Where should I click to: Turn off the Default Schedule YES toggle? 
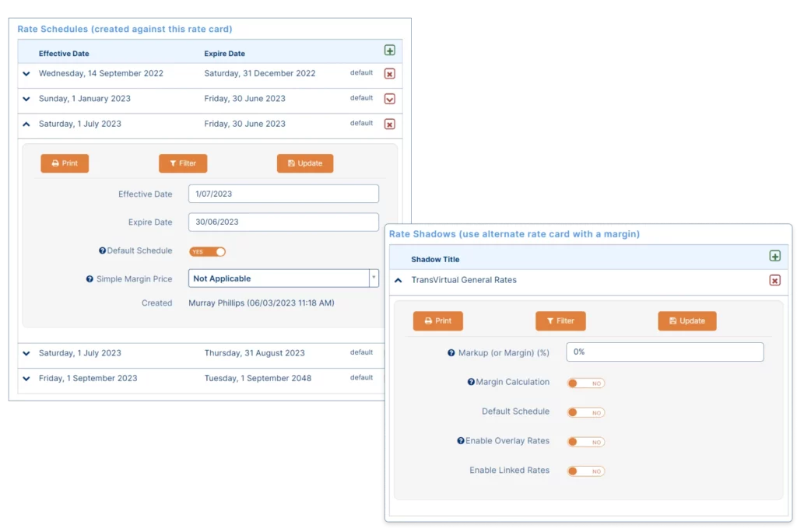[x=208, y=251]
